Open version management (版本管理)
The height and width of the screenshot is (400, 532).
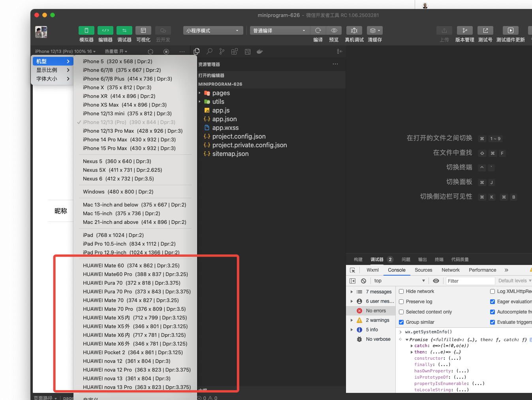pyautogui.click(x=465, y=30)
